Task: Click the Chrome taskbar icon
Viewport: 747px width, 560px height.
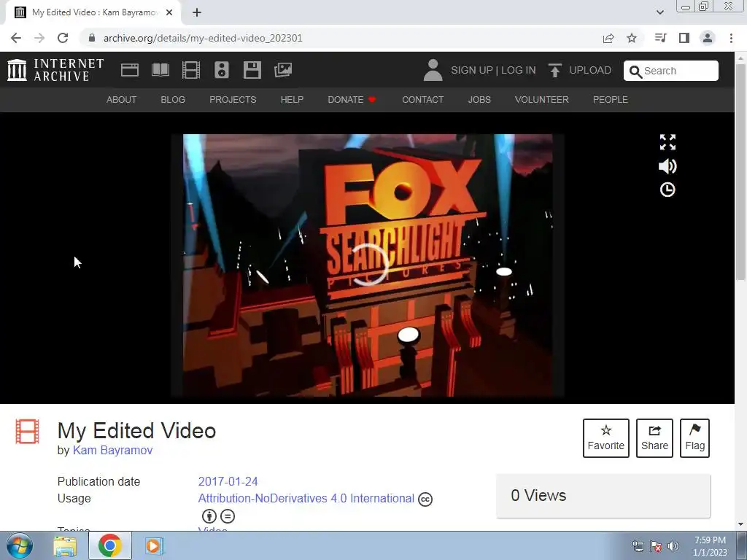Action: [x=110, y=545]
